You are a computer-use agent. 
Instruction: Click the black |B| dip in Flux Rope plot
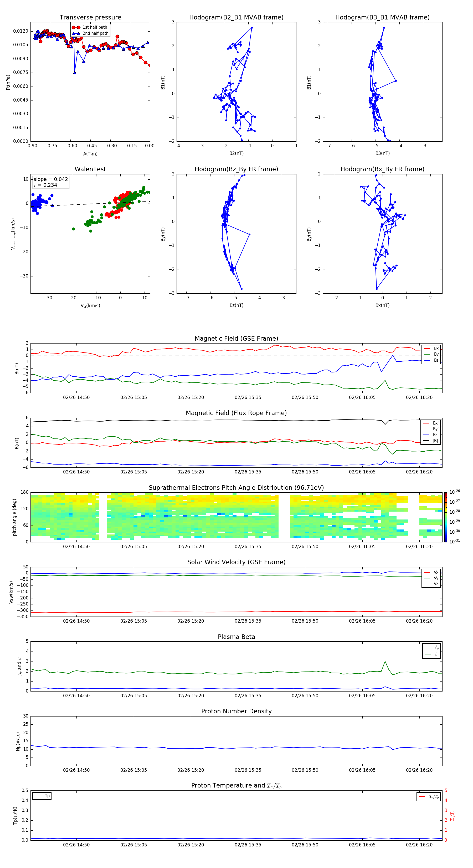[385, 424]
